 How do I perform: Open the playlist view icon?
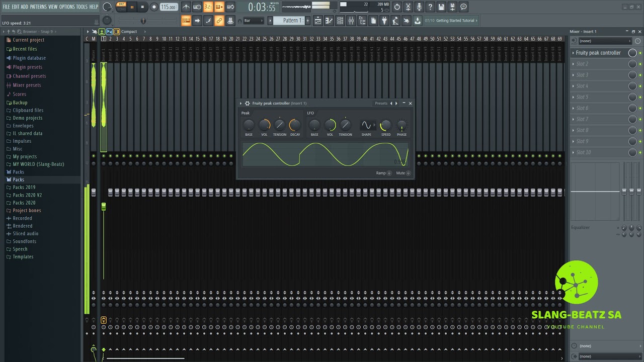click(x=318, y=21)
